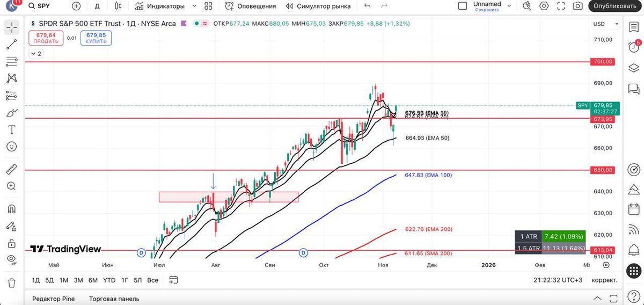Open the chats panel icon
Screen dimensions: 644x305
[x=633, y=88]
